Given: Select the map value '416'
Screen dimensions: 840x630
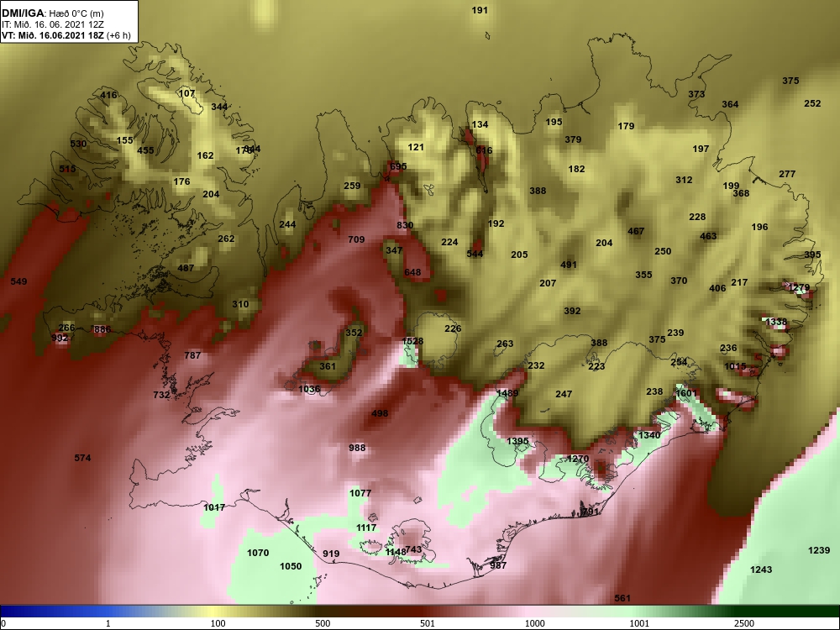Looking at the screenshot, I should [108, 96].
